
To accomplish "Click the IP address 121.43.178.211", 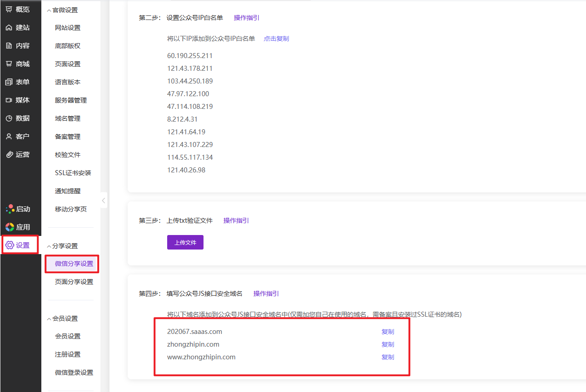I will point(190,69).
